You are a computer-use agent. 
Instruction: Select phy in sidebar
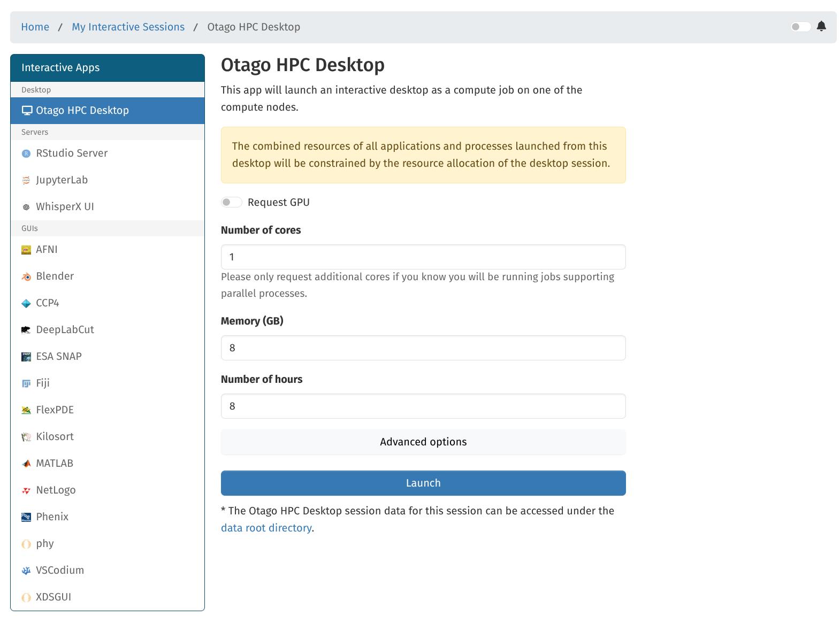coord(108,544)
